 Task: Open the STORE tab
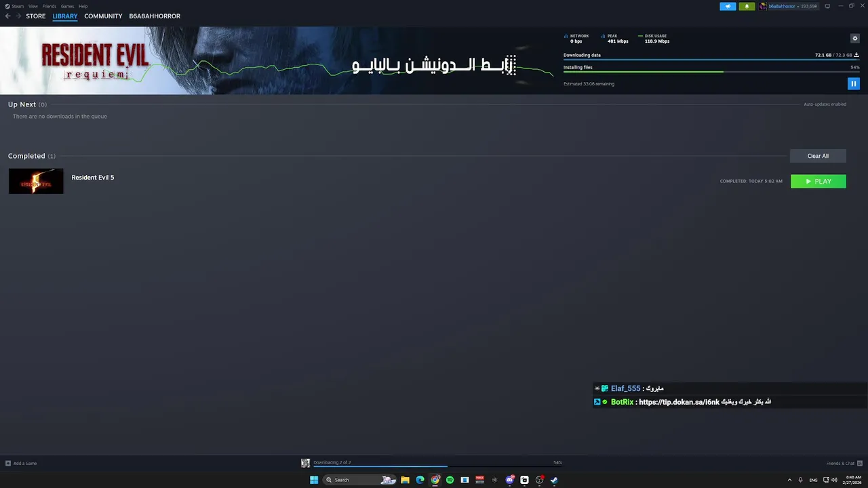click(36, 16)
